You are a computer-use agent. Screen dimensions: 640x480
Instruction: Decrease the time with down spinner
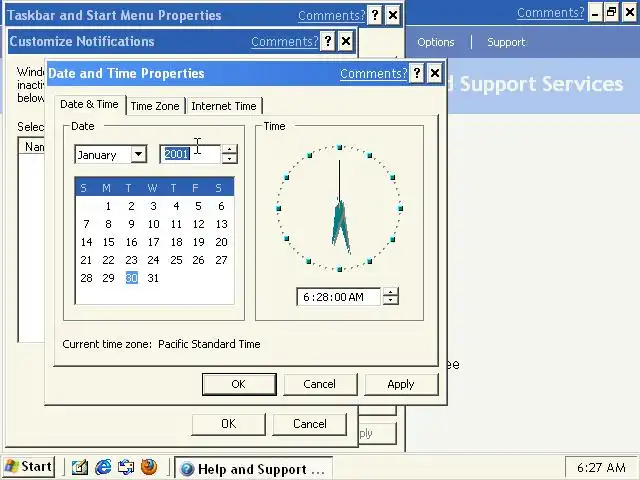[391, 301]
